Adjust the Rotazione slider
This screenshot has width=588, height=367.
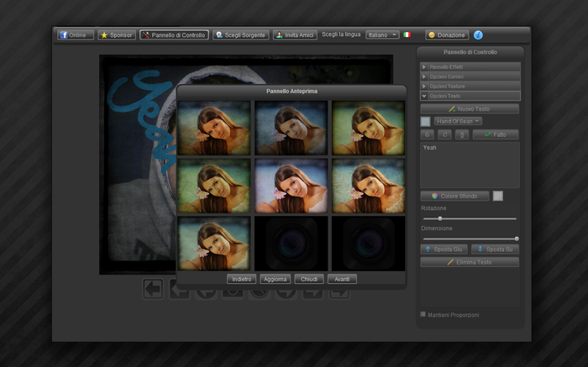point(439,218)
